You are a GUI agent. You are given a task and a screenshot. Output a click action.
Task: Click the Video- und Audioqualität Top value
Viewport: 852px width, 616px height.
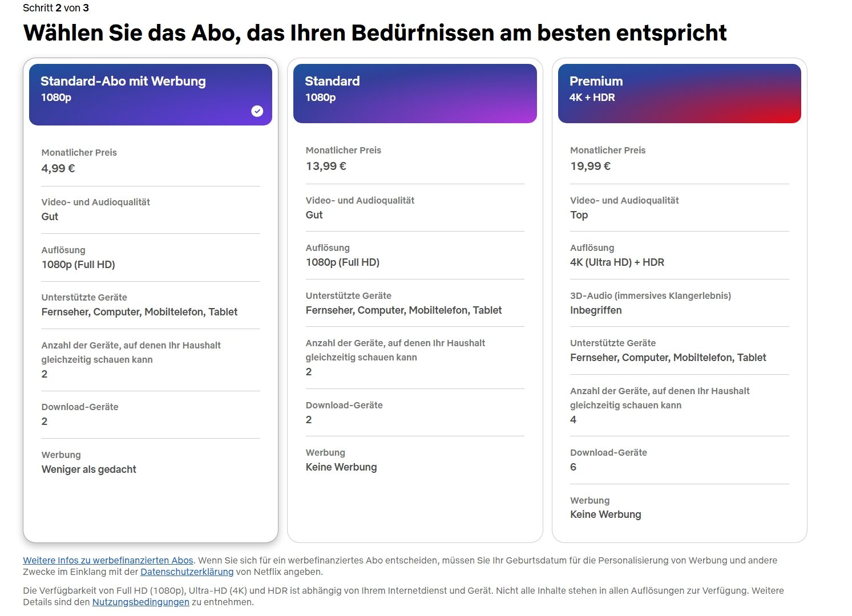click(579, 215)
